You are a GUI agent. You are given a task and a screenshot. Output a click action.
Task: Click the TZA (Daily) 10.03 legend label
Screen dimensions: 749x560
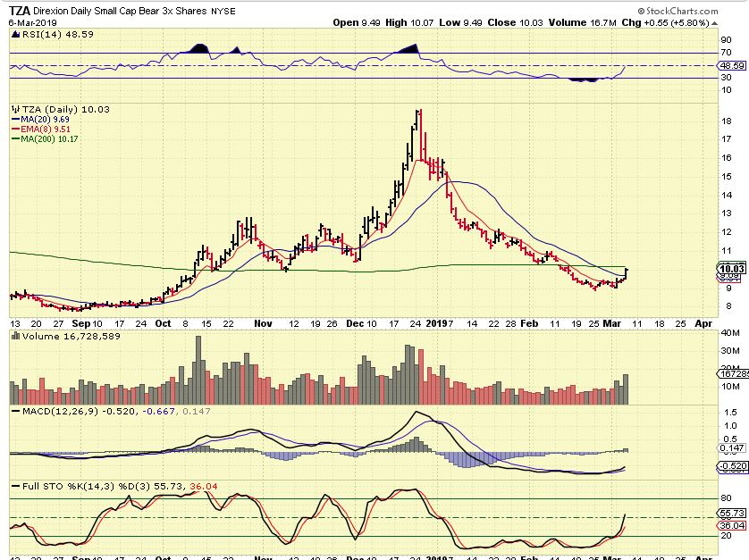pyautogui.click(x=66, y=109)
